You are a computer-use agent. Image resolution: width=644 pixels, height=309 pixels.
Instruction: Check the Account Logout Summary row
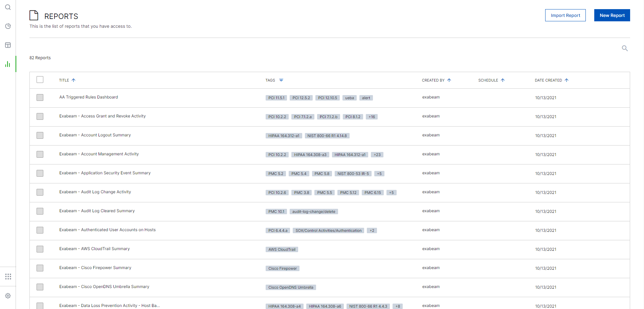[x=40, y=135]
